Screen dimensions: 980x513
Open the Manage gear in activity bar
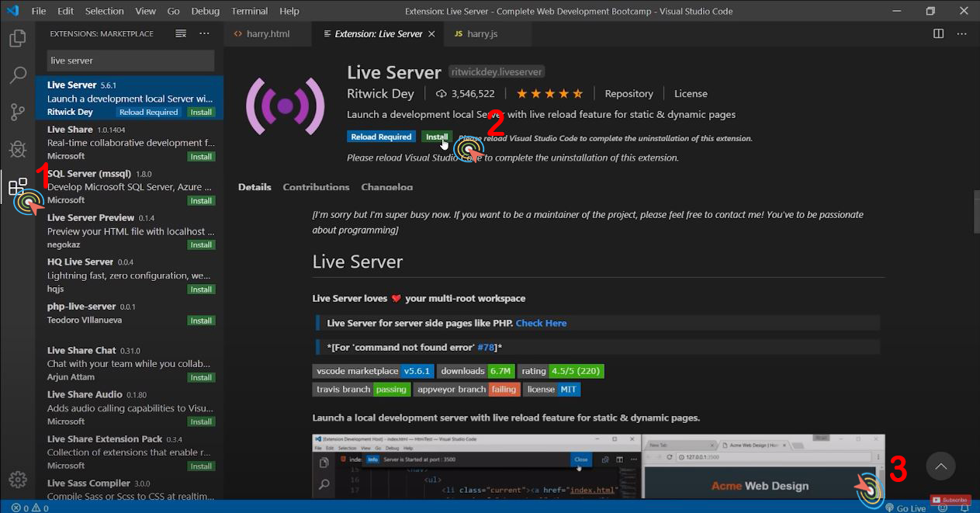point(17,479)
